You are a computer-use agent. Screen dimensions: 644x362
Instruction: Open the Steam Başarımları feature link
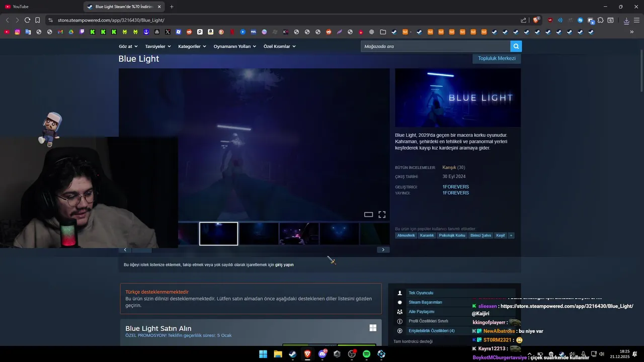[x=425, y=302]
